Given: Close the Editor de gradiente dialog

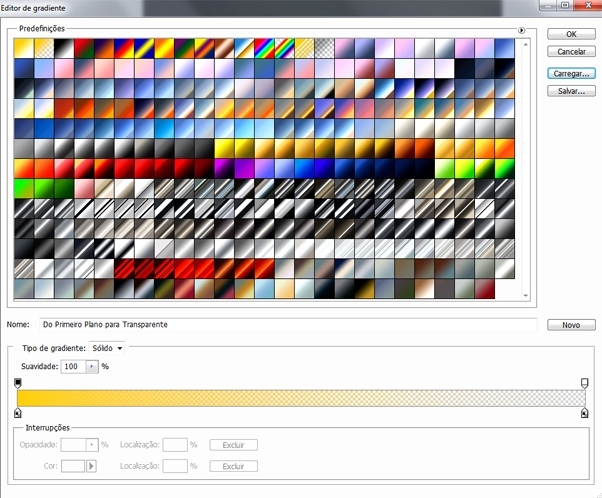Looking at the screenshot, I should (x=588, y=5).
